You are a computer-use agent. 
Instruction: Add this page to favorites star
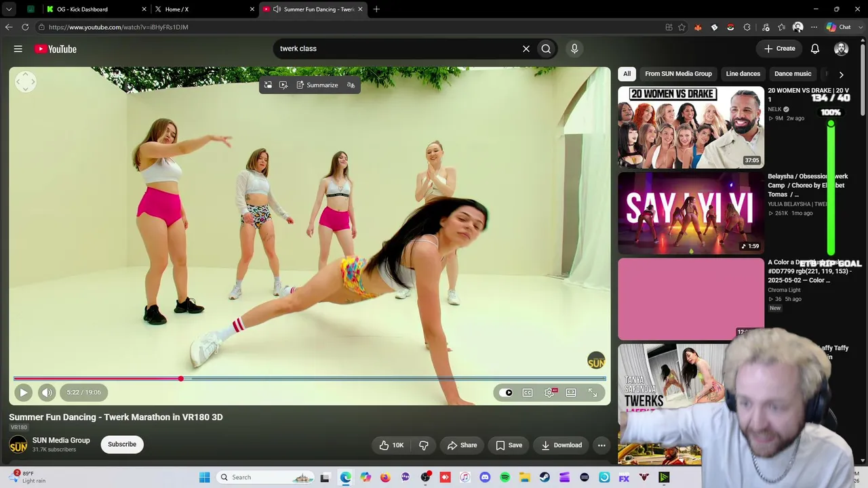pos(682,27)
